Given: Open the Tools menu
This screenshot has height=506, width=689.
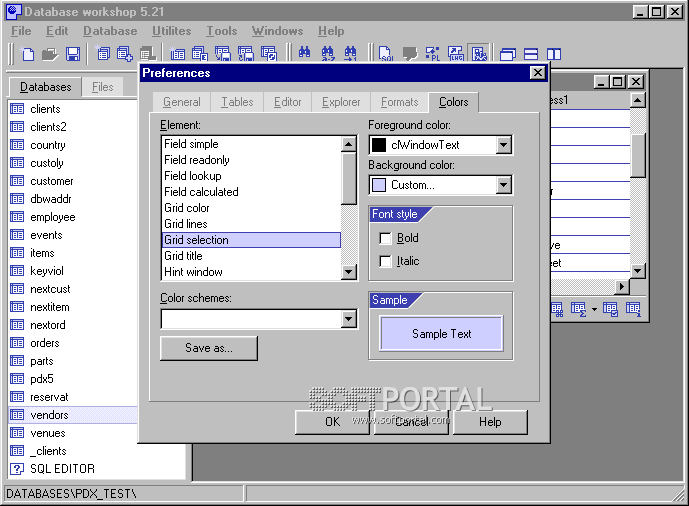Looking at the screenshot, I should [x=221, y=31].
